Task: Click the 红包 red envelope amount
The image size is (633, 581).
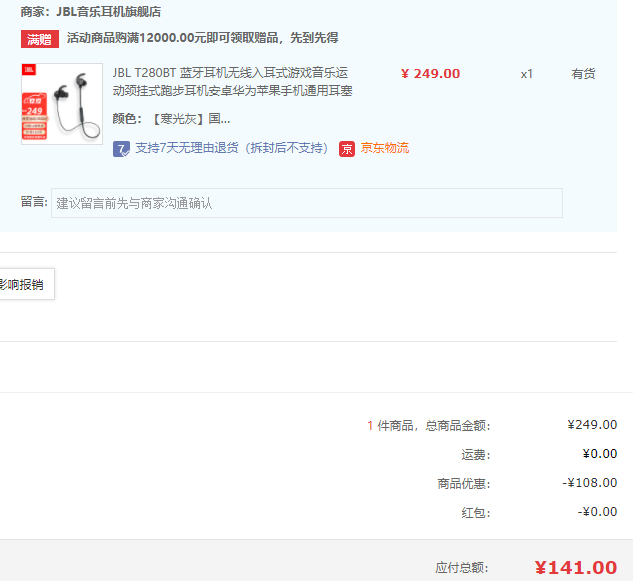Action: click(x=597, y=512)
